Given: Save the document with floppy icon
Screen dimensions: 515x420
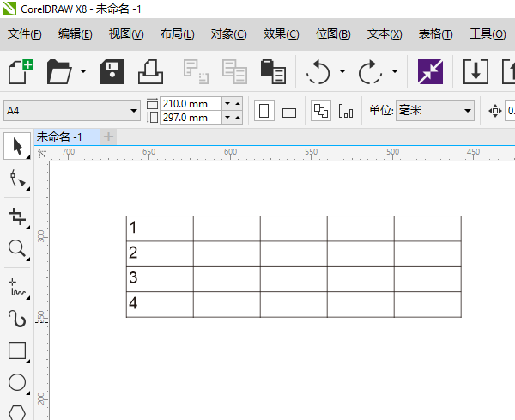Looking at the screenshot, I should (x=112, y=71).
